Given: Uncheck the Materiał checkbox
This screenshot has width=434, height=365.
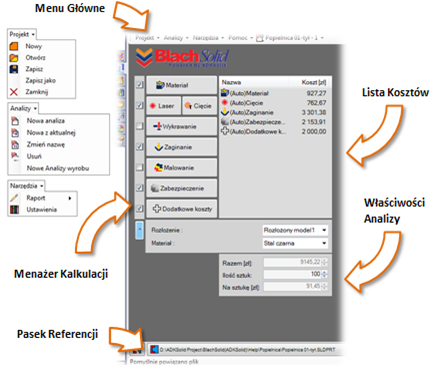Looking at the screenshot, I should [140, 85].
